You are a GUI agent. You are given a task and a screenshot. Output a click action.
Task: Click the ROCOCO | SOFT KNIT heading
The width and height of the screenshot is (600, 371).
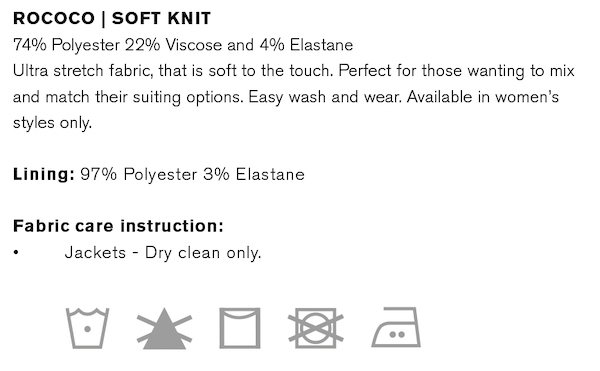112,18
